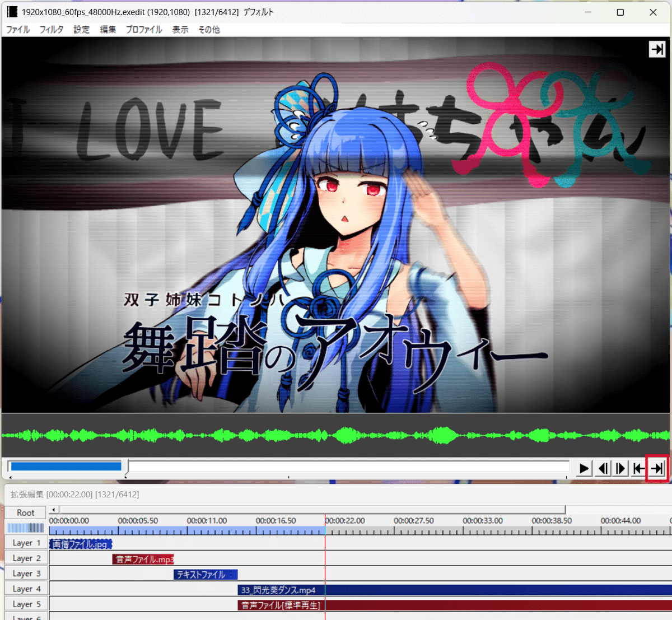Click the green audio waveform display
672x620 pixels.
(x=336, y=435)
